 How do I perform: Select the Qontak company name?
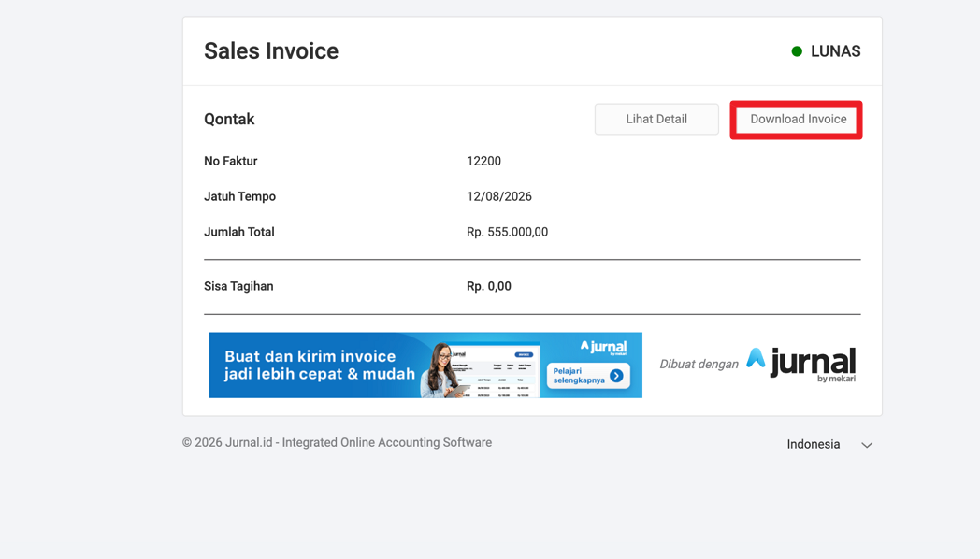click(x=229, y=120)
